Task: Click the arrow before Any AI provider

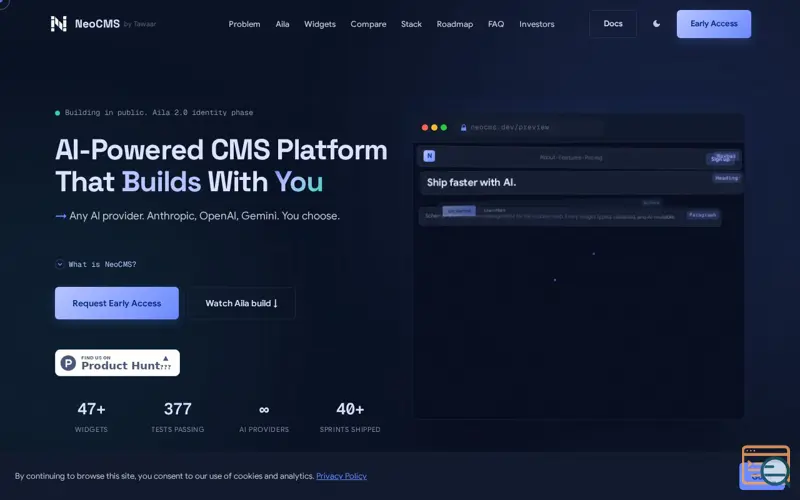Action: [61, 216]
